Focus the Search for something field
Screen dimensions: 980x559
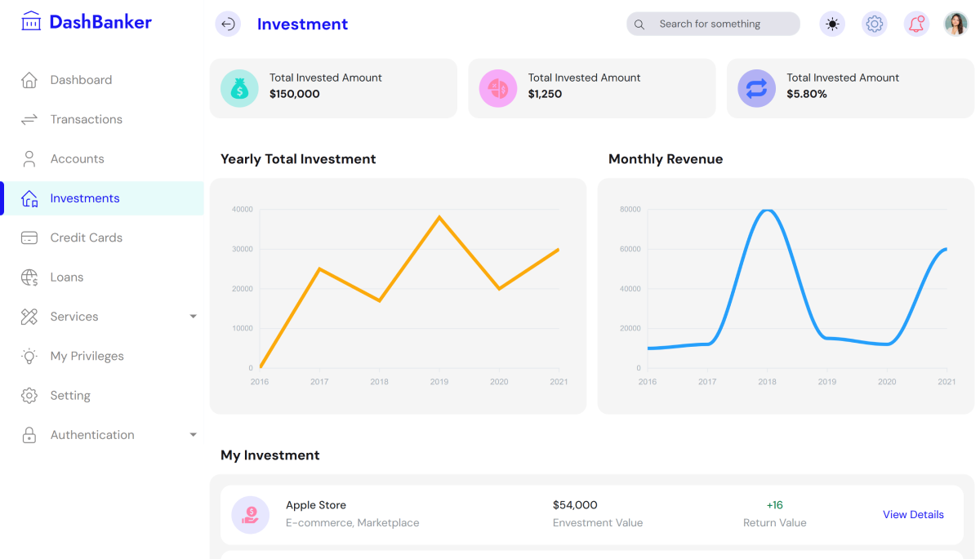pyautogui.click(x=719, y=24)
